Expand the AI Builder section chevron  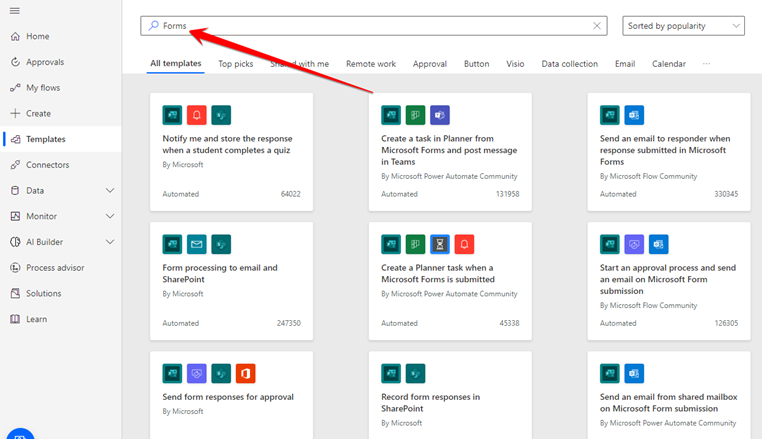tap(110, 242)
